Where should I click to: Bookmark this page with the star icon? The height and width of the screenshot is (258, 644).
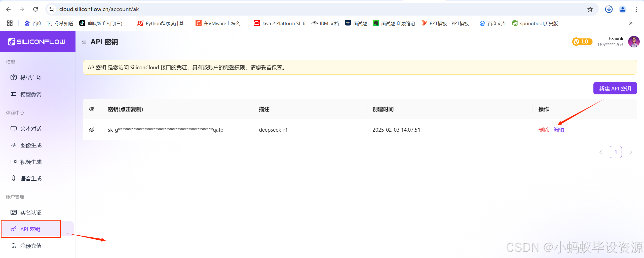(590, 9)
